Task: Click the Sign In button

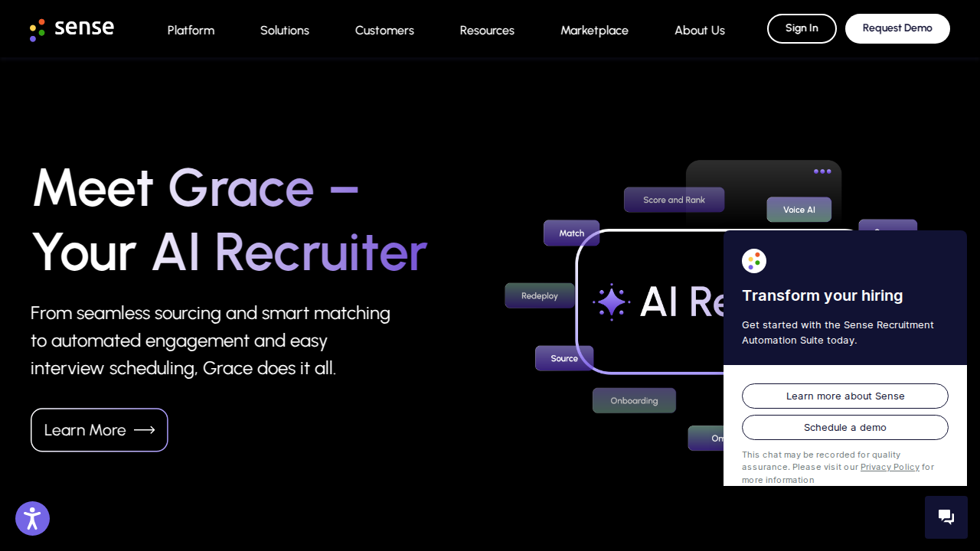Action: (802, 28)
